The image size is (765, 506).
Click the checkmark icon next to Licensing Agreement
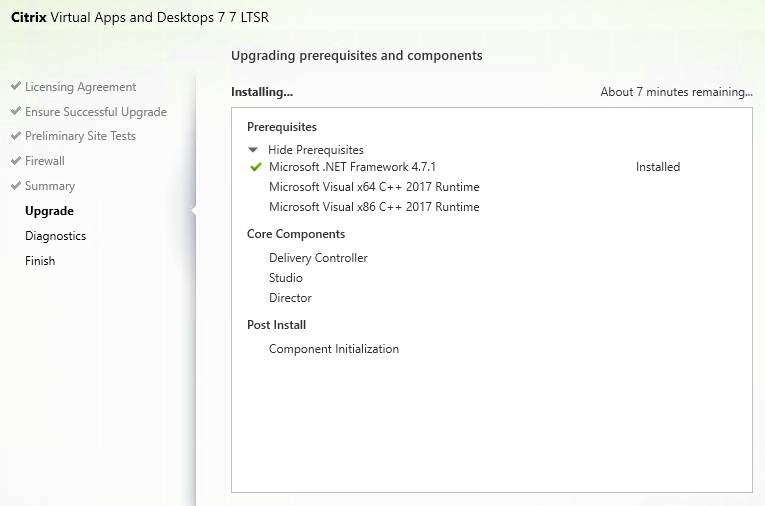[16, 86]
